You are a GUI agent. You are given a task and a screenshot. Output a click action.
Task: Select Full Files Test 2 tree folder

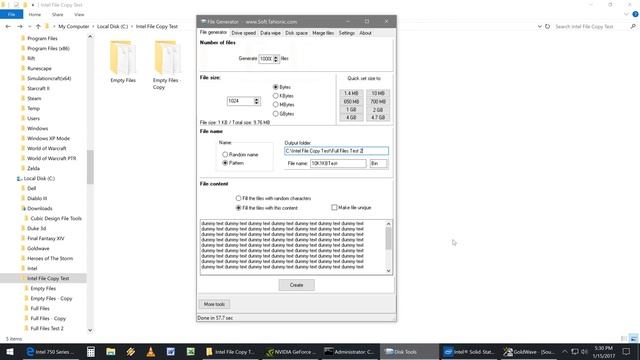[x=47, y=329]
